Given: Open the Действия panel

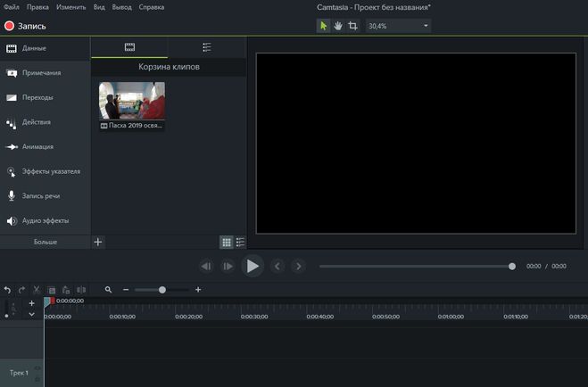Looking at the screenshot, I should click(45, 122).
